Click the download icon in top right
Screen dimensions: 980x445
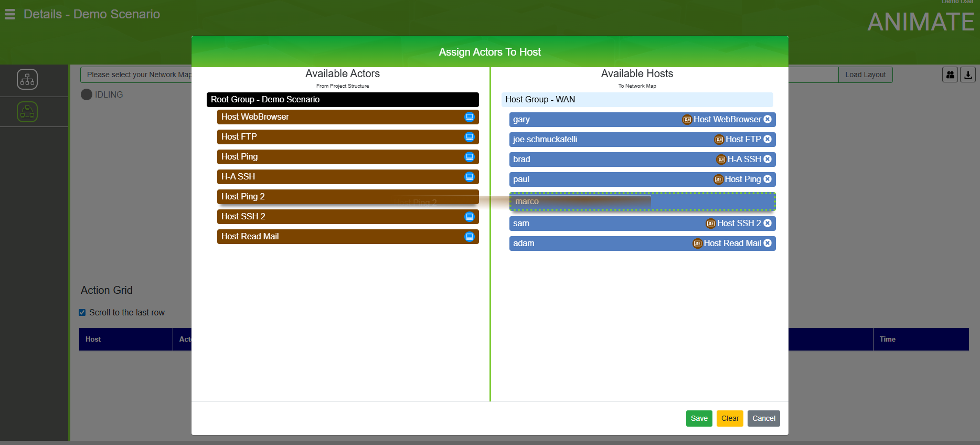pos(968,75)
